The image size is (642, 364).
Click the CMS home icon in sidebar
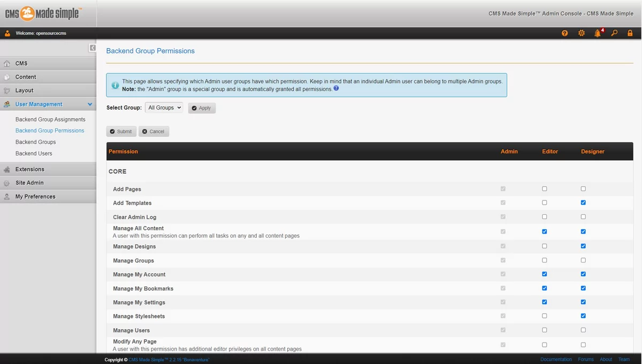pyautogui.click(x=7, y=64)
